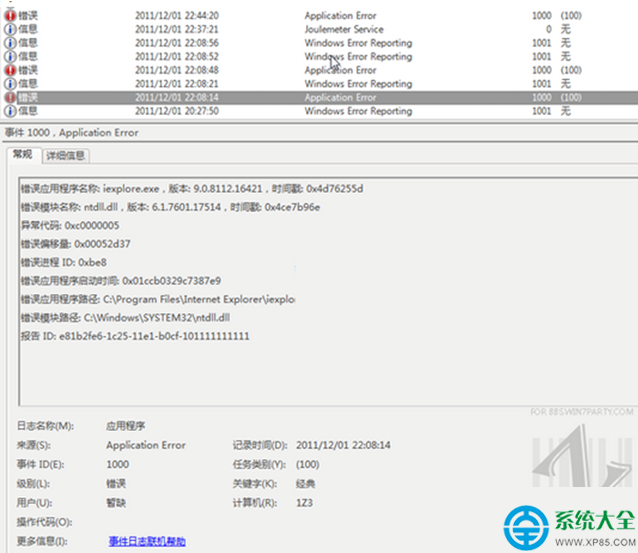Click the faulting process ID 0xbe8 line

63,262
